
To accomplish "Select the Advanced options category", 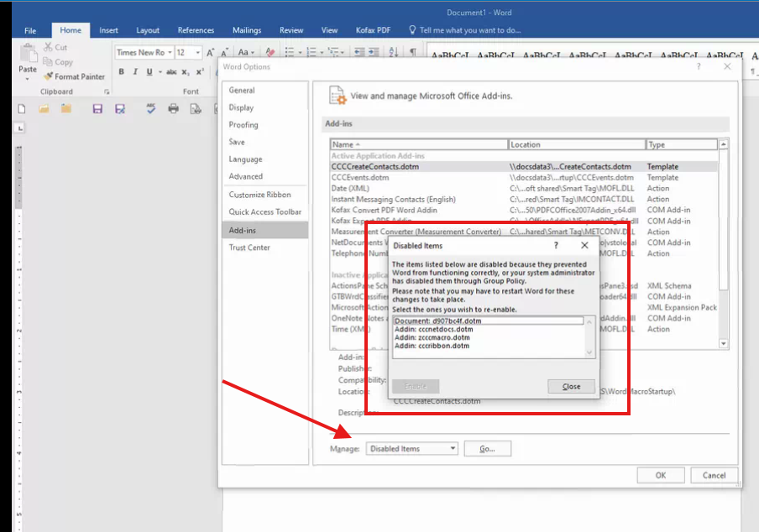I will pos(265,176).
